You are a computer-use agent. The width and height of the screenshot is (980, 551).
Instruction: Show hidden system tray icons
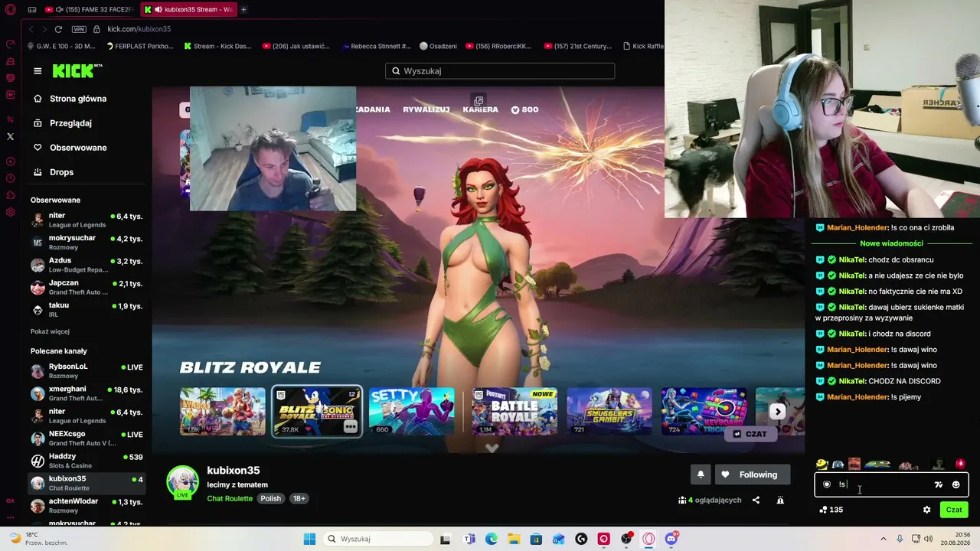coord(883,539)
